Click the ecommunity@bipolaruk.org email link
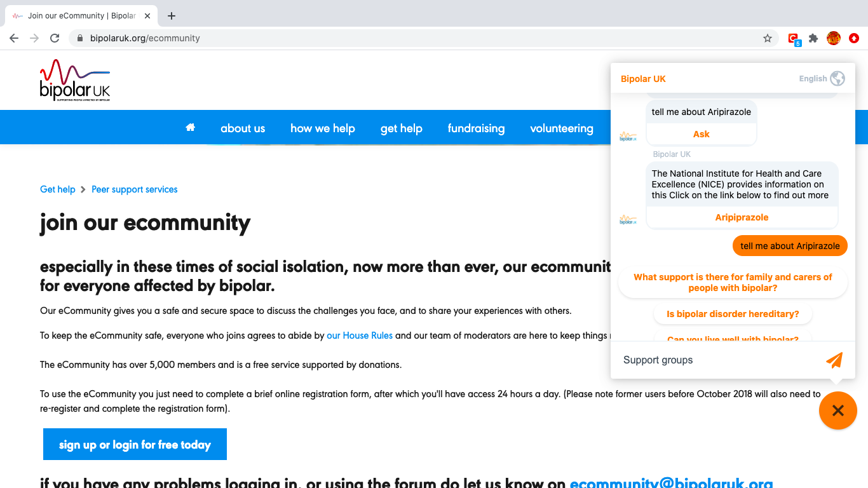This screenshot has width=868, height=488. click(x=671, y=483)
